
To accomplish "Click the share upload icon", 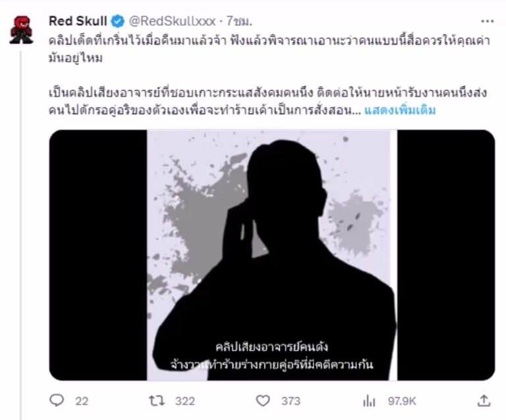I will tap(484, 401).
